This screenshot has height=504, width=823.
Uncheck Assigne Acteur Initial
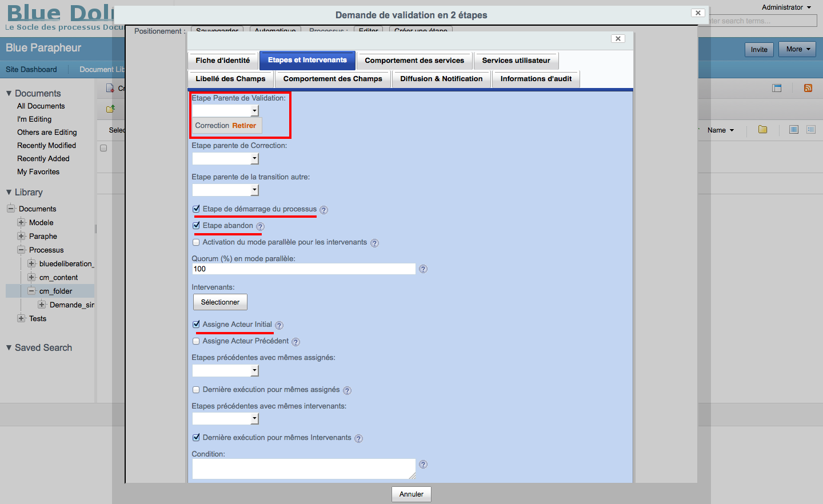196,325
